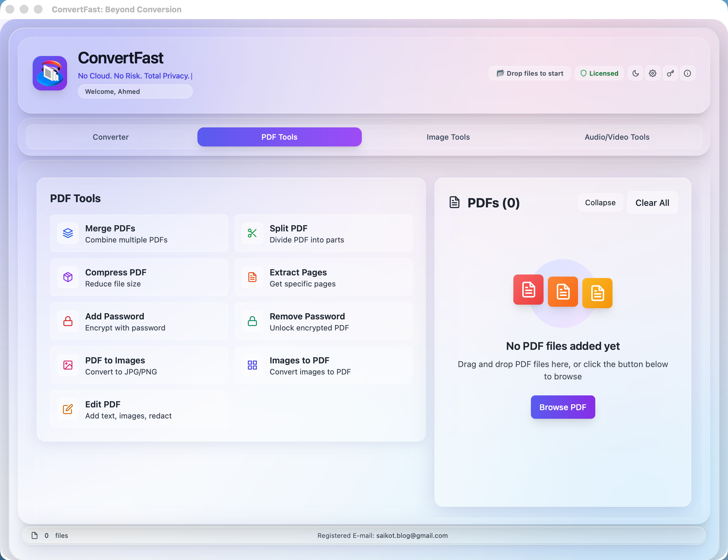The image size is (728, 560).
Task: Click the Browse PDF button
Action: tap(562, 407)
